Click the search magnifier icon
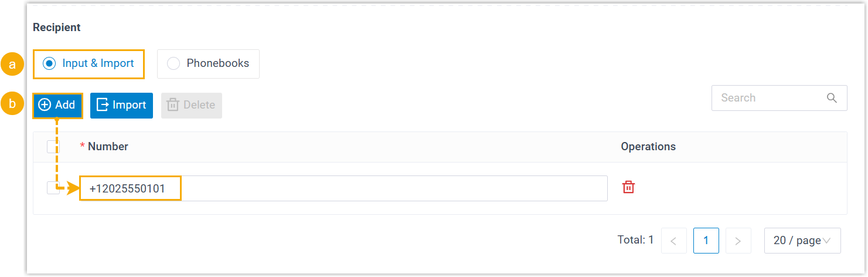Image resolution: width=868 pixels, height=277 pixels. click(x=832, y=98)
